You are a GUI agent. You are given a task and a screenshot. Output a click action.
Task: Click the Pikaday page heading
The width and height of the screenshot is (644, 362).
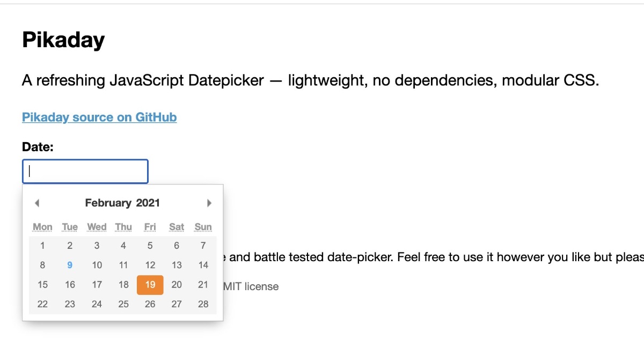point(63,40)
